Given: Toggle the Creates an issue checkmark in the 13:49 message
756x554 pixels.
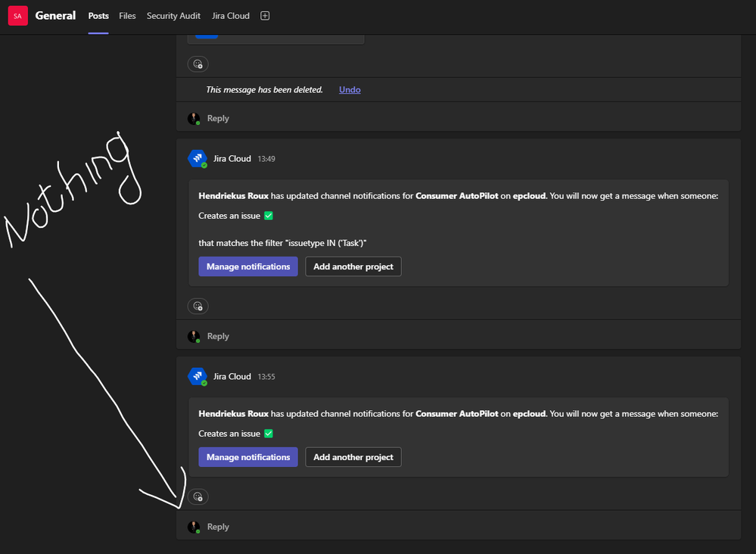Looking at the screenshot, I should (x=269, y=216).
